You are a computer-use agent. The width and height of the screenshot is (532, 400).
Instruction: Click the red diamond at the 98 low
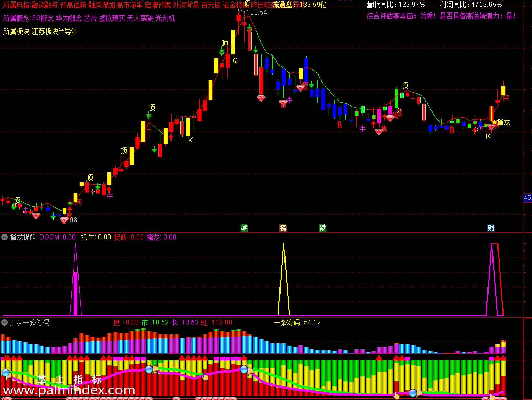[x=64, y=220]
